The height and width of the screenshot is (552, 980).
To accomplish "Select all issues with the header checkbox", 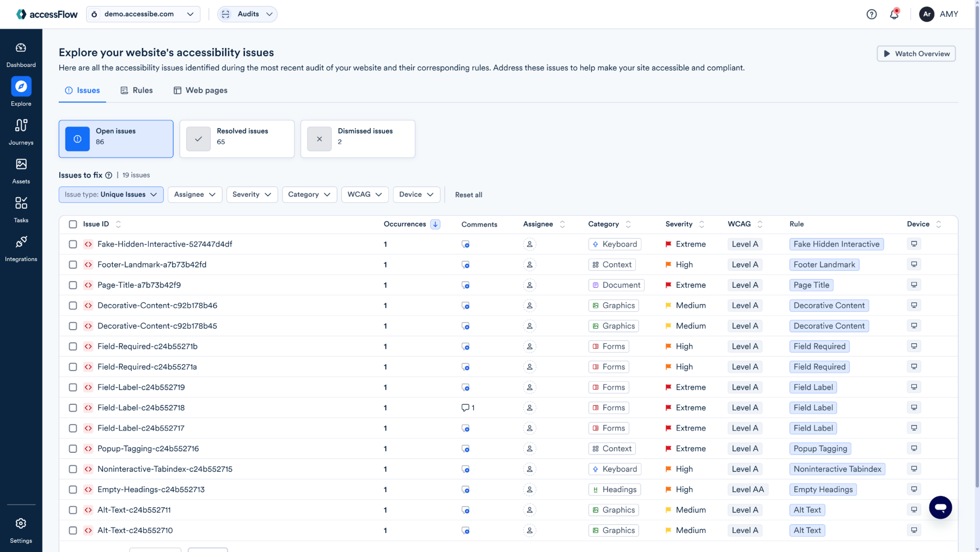I will click(x=73, y=224).
